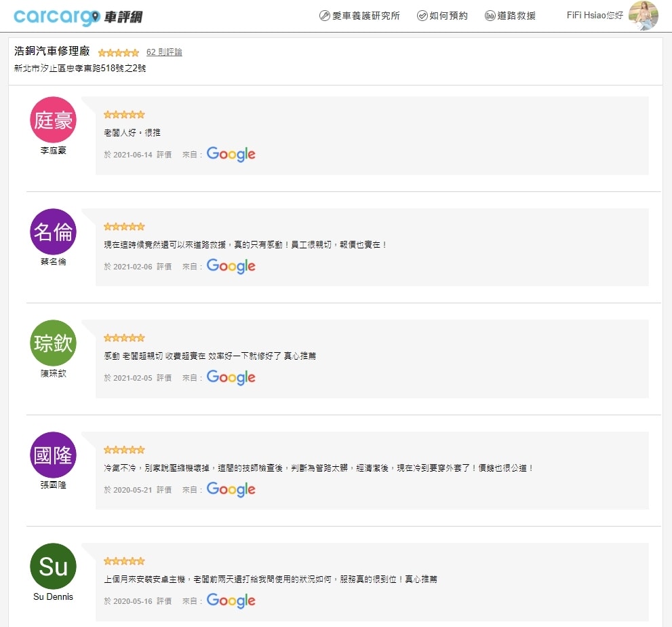The width and height of the screenshot is (672, 627).
Task: Click 李庭豪's pink avatar icon
Action: click(x=54, y=120)
